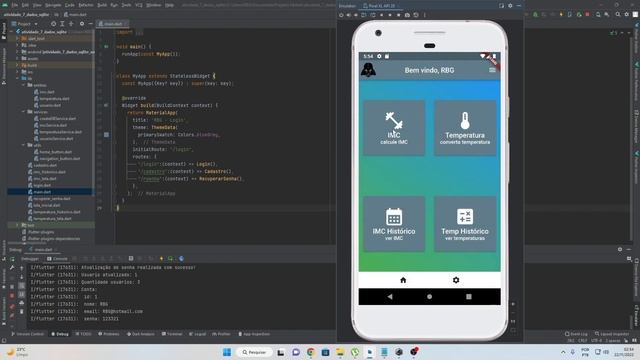This screenshot has height=360, width=640.
Task: Click the clear console trash icon
Action: pyautogui.click(x=22, y=311)
